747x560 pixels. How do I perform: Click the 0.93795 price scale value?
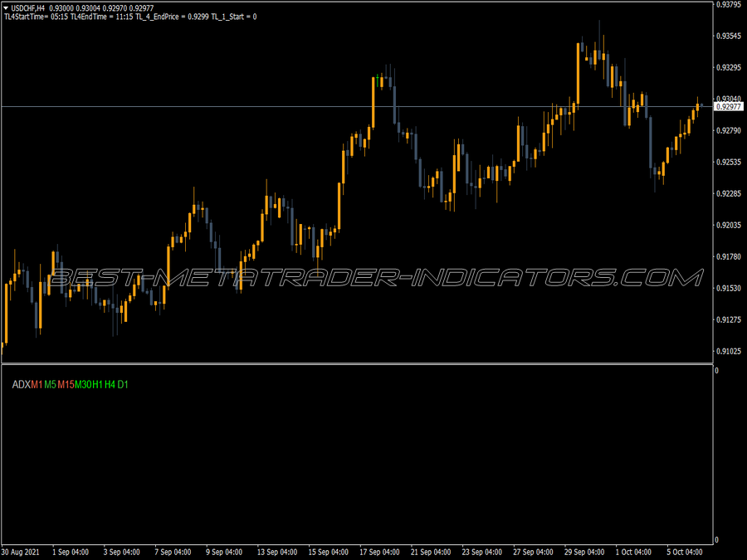pyautogui.click(x=729, y=5)
